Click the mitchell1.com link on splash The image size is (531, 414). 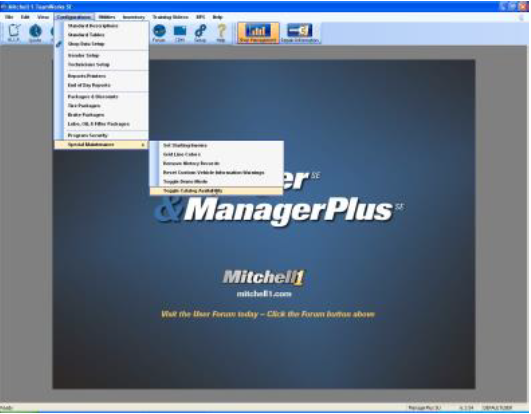[x=264, y=294]
